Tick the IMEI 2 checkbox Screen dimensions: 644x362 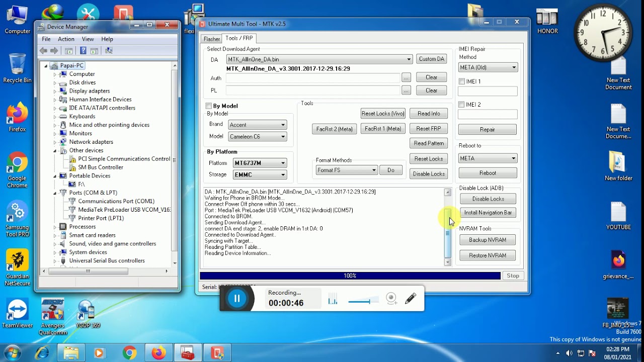[462, 105]
